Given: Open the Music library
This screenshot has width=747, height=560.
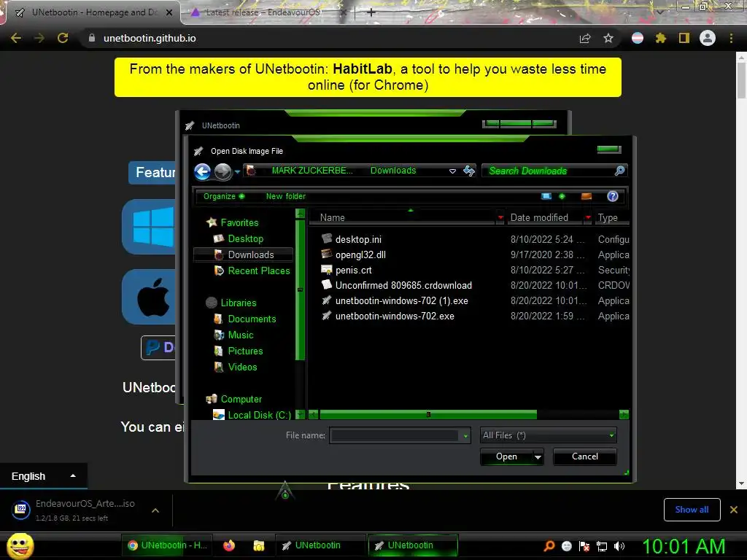Looking at the screenshot, I should tap(241, 335).
